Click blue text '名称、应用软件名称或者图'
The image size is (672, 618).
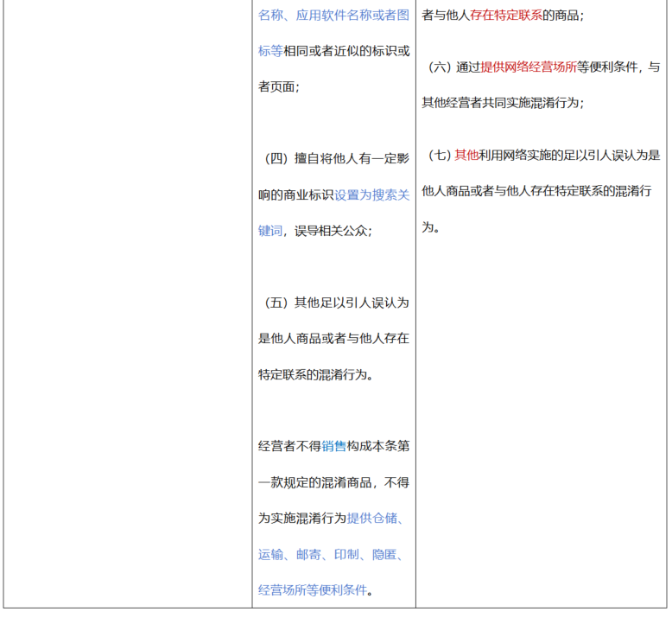point(333,16)
